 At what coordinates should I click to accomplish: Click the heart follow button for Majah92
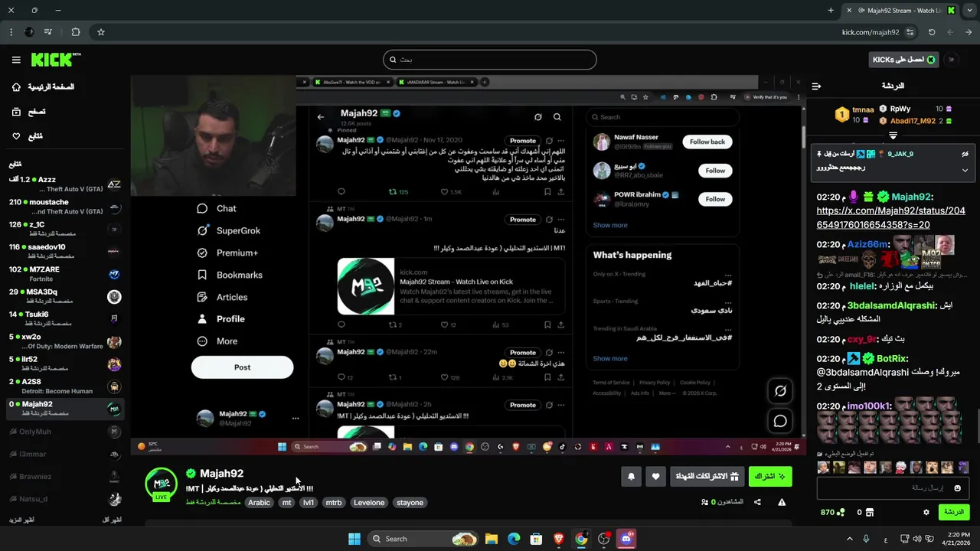[655, 476]
